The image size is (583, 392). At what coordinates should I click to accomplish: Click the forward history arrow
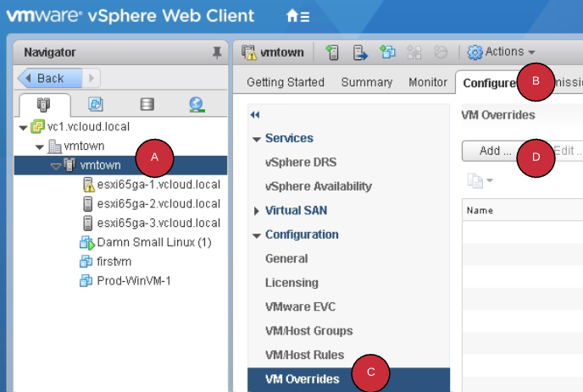(92, 78)
